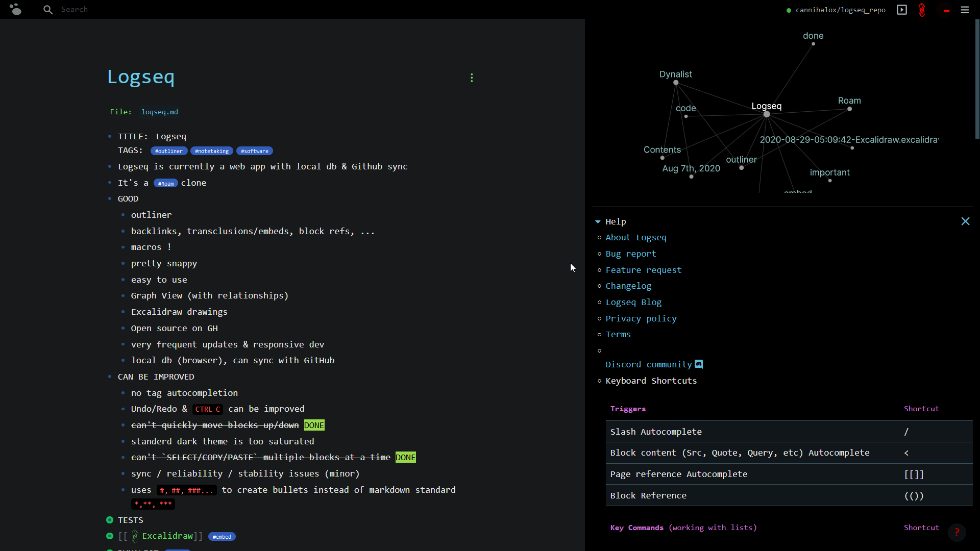Open the page options kebab menu next to Logseq title
980x551 pixels.
471,78
